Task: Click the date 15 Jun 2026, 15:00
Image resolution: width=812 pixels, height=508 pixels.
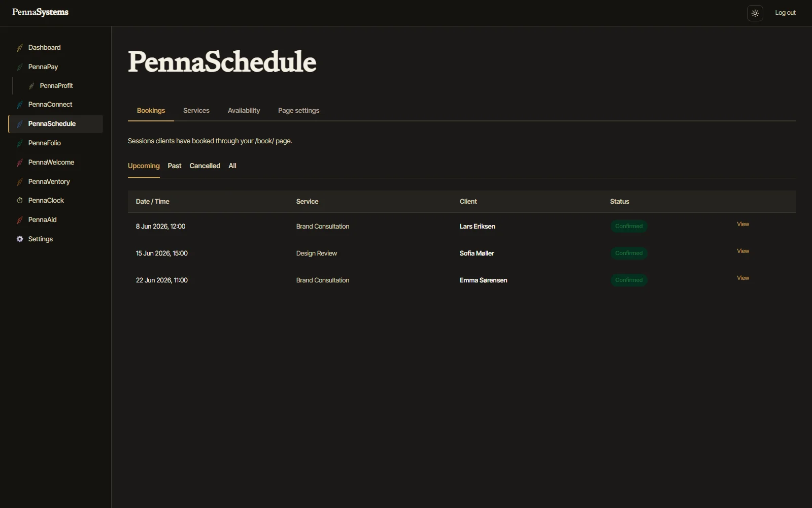Action: 161,253
